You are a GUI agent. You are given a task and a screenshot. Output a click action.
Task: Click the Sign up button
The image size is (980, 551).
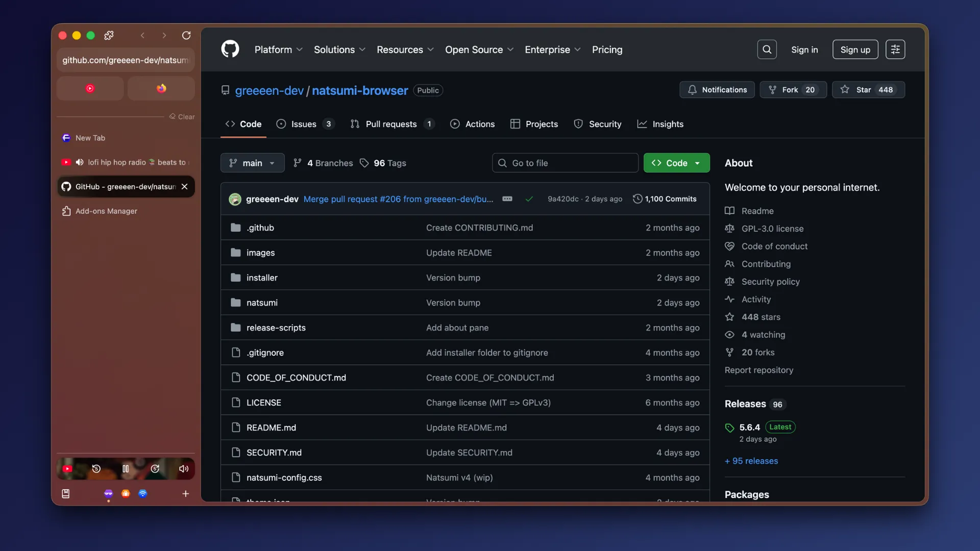tap(855, 49)
